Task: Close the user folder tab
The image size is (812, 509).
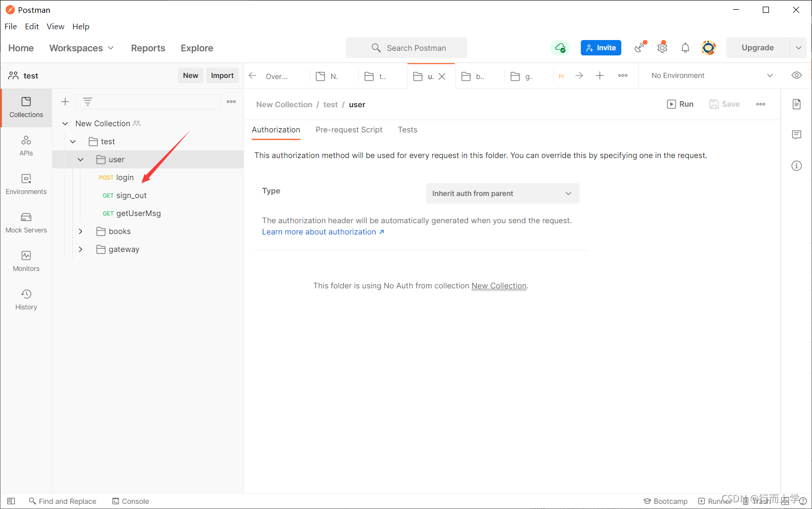Action: click(442, 76)
